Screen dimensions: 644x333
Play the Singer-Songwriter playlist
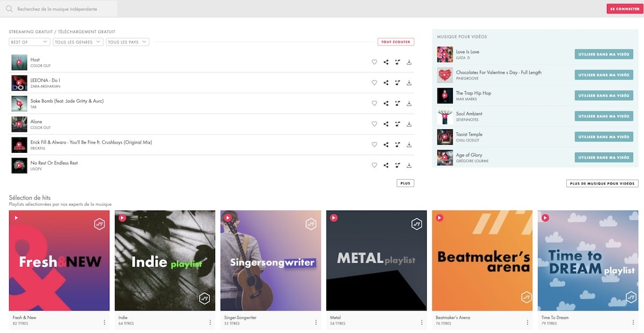pos(228,218)
